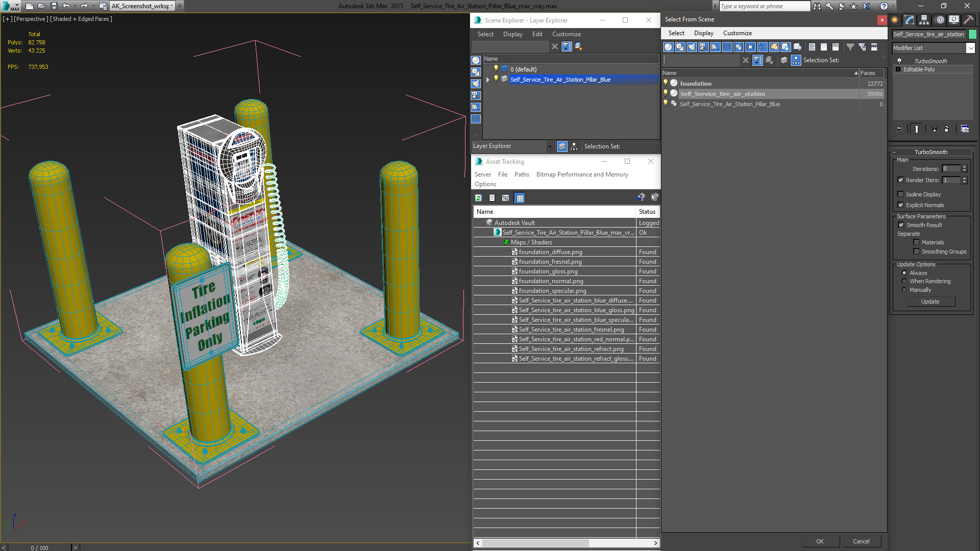This screenshot has width=980, height=551.
Task: Click object name field Self_Service_tire_air_station
Action: pyautogui.click(x=928, y=34)
